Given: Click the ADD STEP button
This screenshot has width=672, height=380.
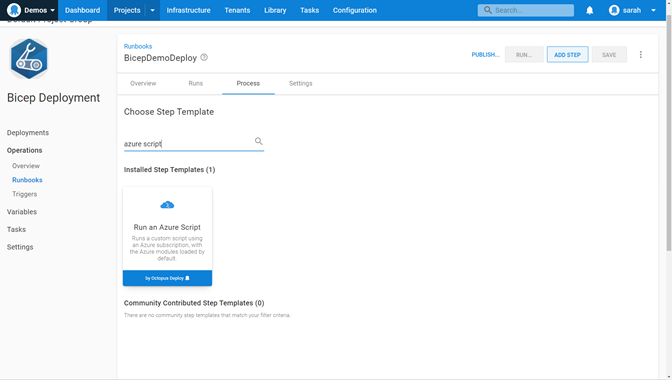Looking at the screenshot, I should tap(567, 54).
